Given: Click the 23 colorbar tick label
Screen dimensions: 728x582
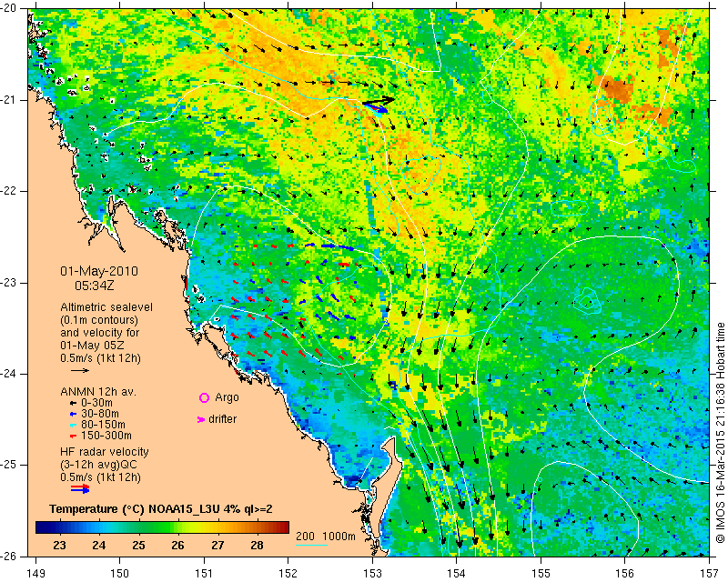Looking at the screenshot, I should click(59, 546).
